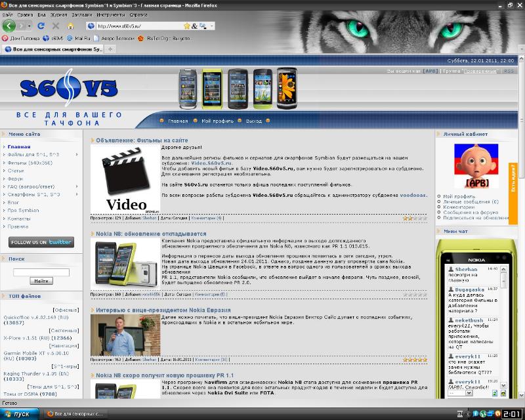Image resolution: width=525 pixels, height=420 pixels.
Task: Rate the Nokia Евразия interview with stars
Action: pyautogui.click(x=415, y=360)
